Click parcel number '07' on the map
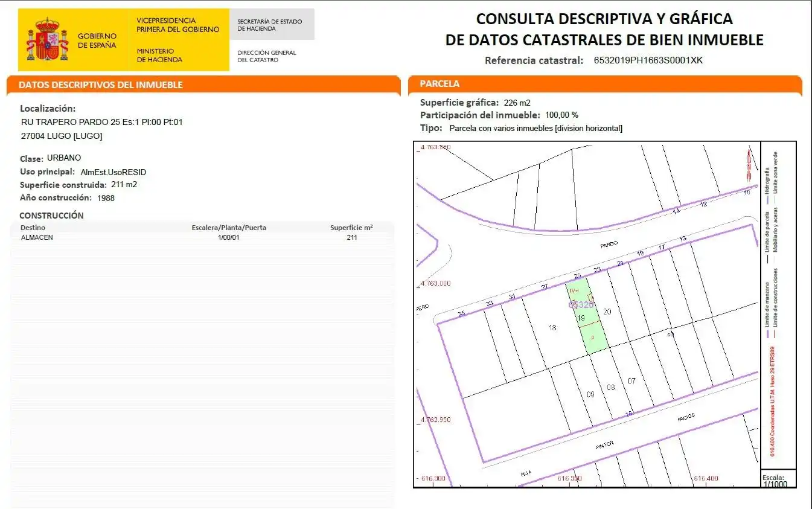This screenshot has height=509, width=812. [x=631, y=381]
